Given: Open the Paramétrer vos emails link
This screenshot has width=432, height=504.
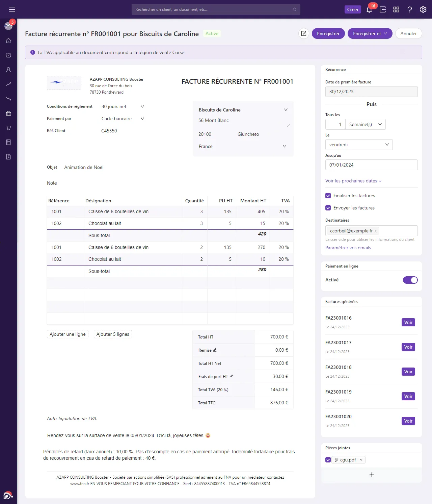Looking at the screenshot, I should click(x=348, y=248).
